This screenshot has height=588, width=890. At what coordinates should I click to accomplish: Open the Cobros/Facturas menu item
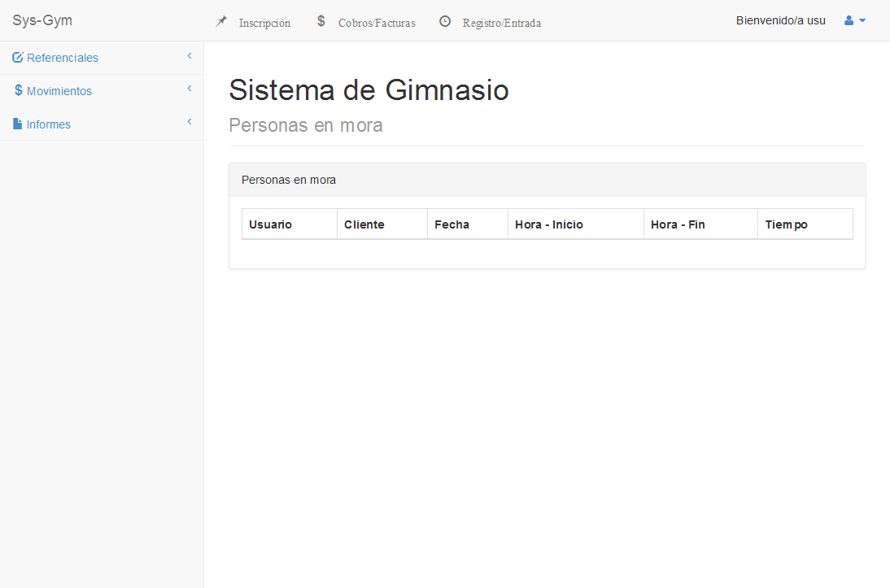coord(377,23)
